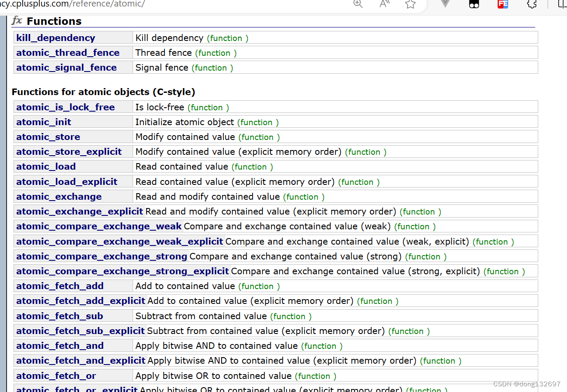The image size is (567, 392).
Task: Open the Tampermonkey extension icon
Action: (x=474, y=4)
